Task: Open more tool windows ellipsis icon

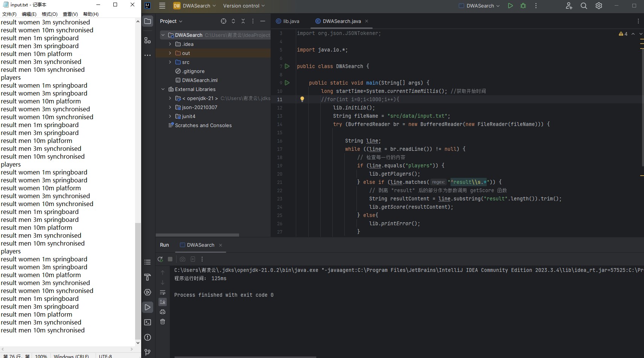Action: [148, 55]
